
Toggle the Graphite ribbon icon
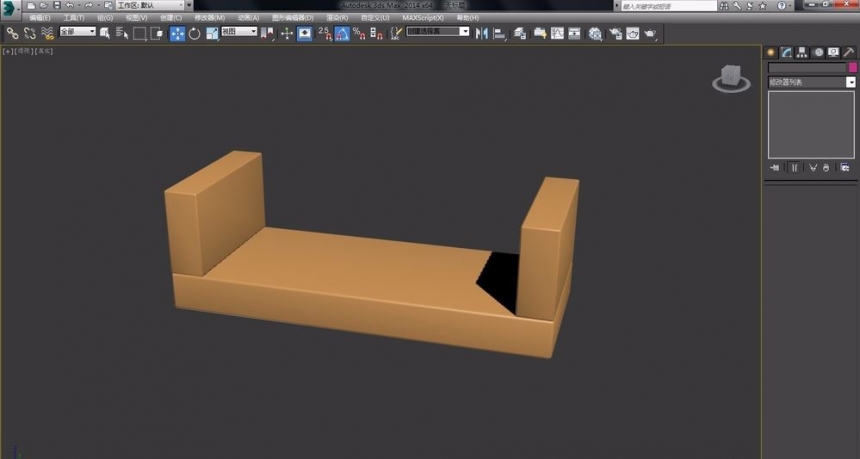[x=540, y=34]
